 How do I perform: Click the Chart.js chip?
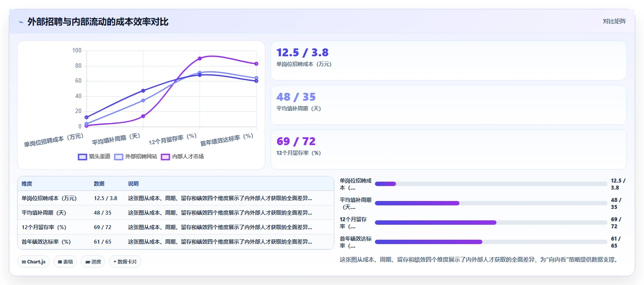(34, 262)
